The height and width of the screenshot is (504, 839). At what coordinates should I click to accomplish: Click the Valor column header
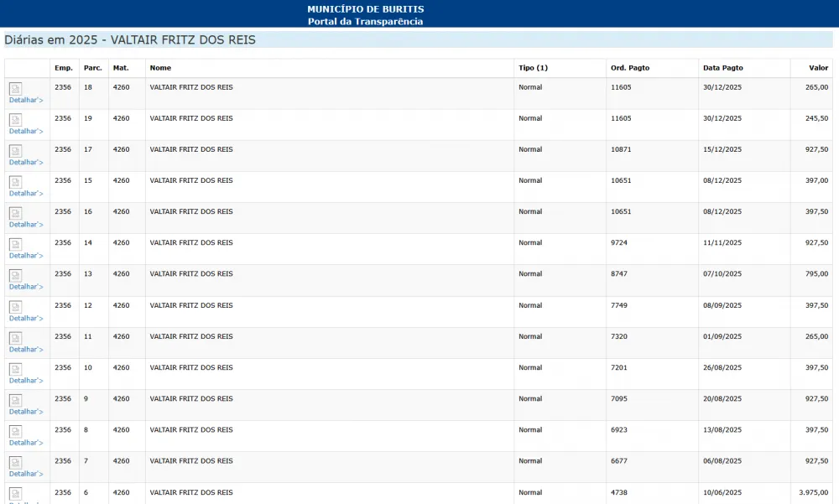click(818, 68)
